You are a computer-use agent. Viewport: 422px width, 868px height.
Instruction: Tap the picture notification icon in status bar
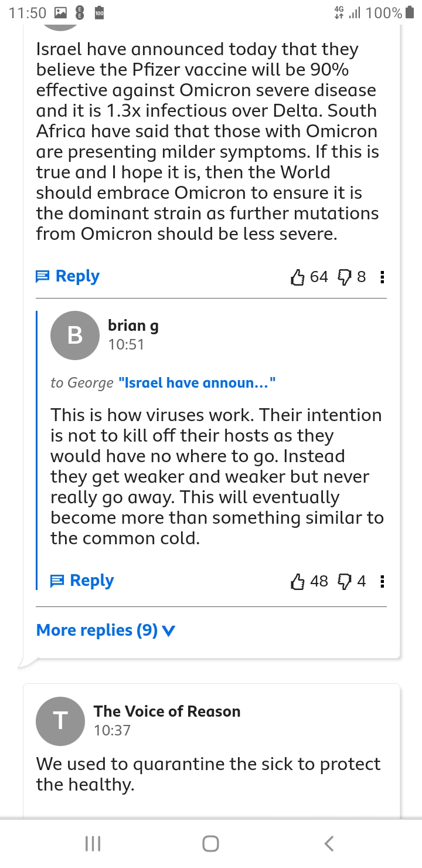(60, 13)
